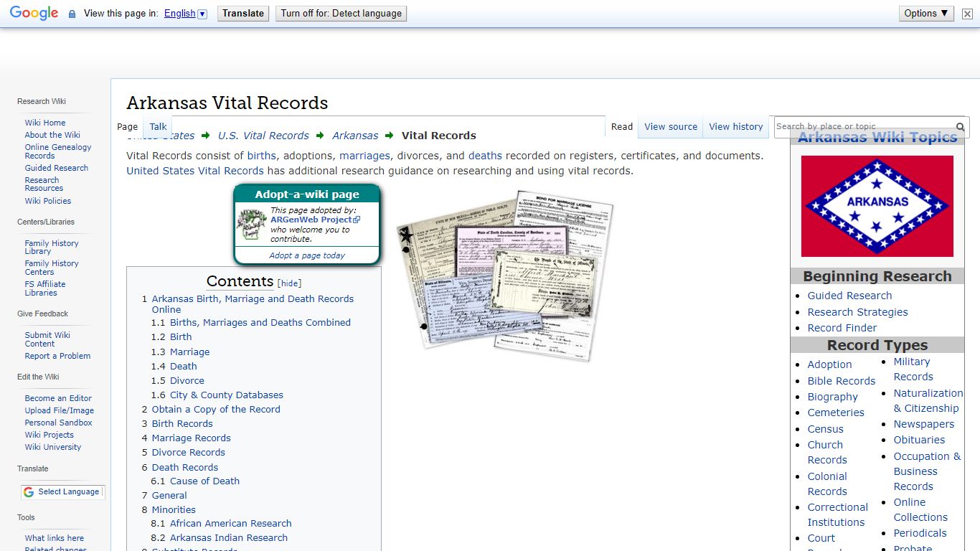Open Family History Library sidebar link
This screenshot has width=980, height=551.
point(52,248)
